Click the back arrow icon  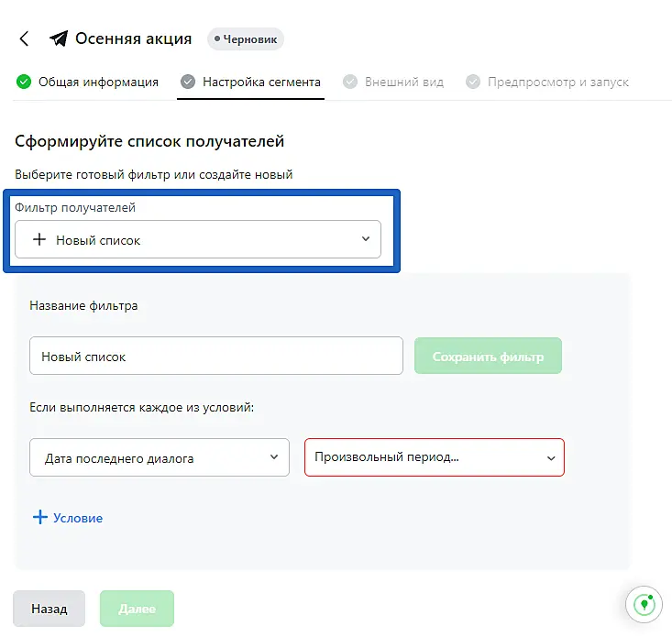(25, 38)
